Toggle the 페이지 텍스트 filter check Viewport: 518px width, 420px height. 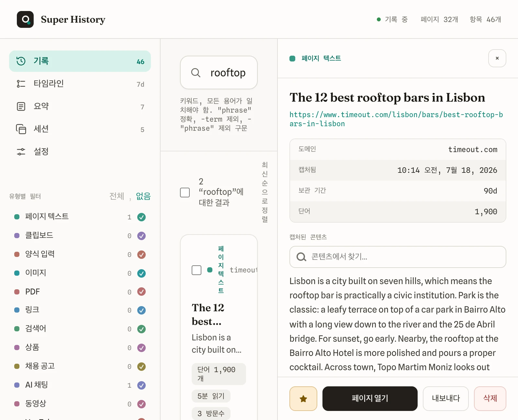(x=141, y=217)
